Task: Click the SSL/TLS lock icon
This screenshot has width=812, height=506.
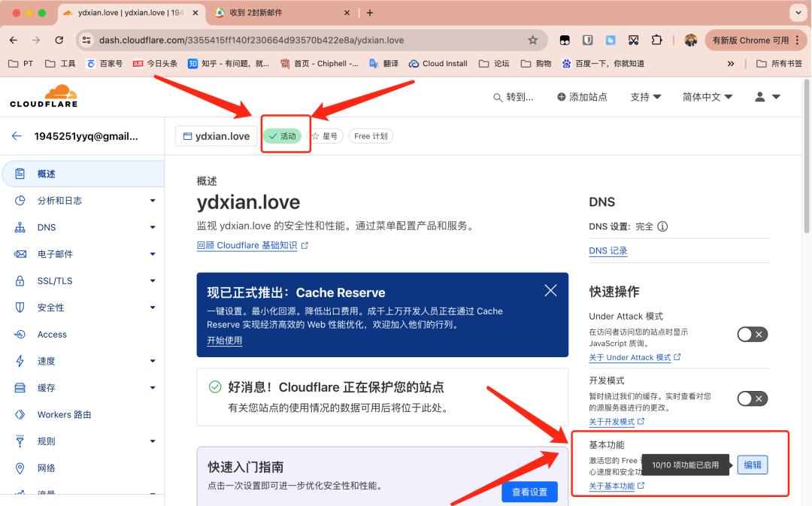Action: tap(20, 280)
